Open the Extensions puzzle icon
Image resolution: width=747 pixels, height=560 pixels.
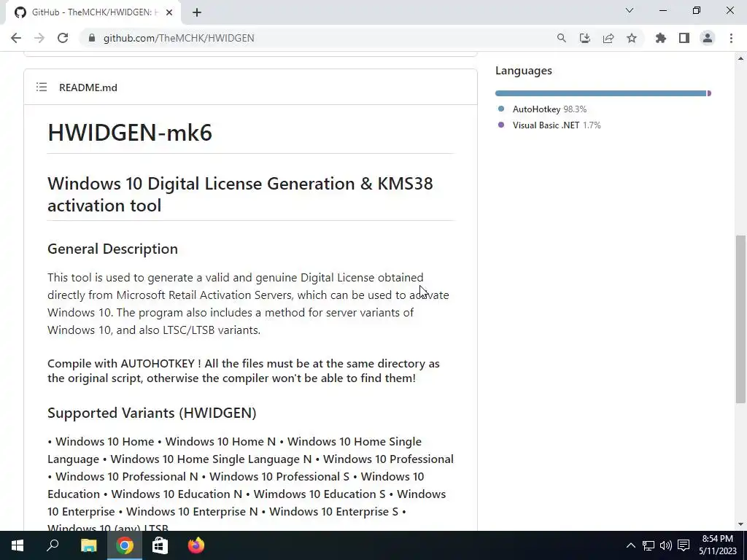[661, 38]
